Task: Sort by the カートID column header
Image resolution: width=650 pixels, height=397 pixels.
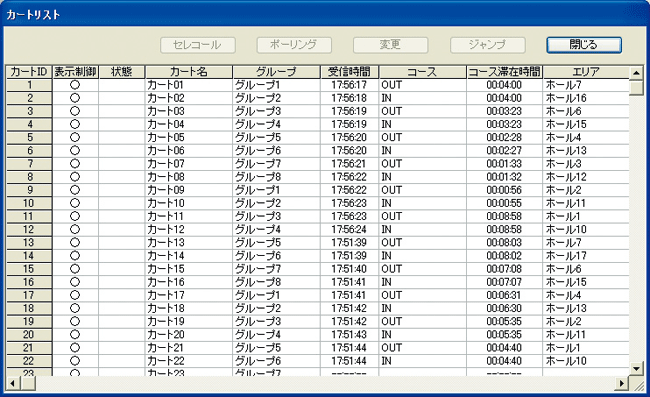Action: (x=29, y=72)
